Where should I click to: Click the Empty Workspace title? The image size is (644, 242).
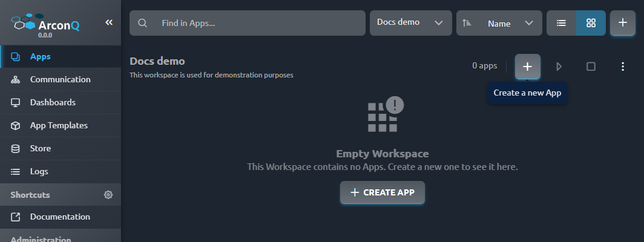click(x=383, y=154)
